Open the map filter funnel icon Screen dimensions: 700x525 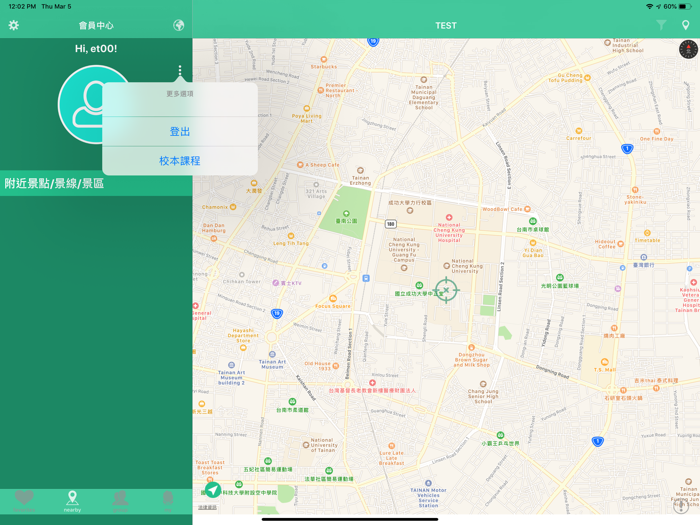click(x=661, y=25)
